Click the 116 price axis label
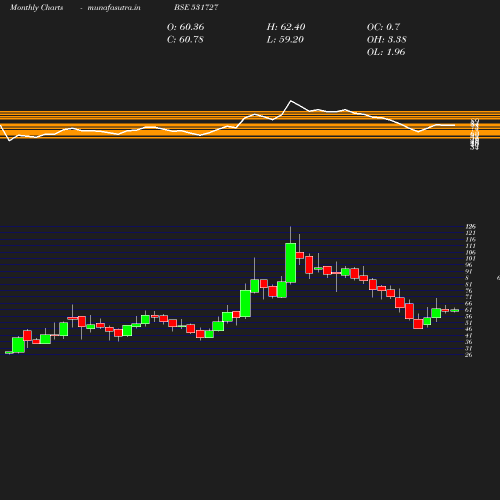The height and width of the screenshot is (500, 500). point(470,240)
